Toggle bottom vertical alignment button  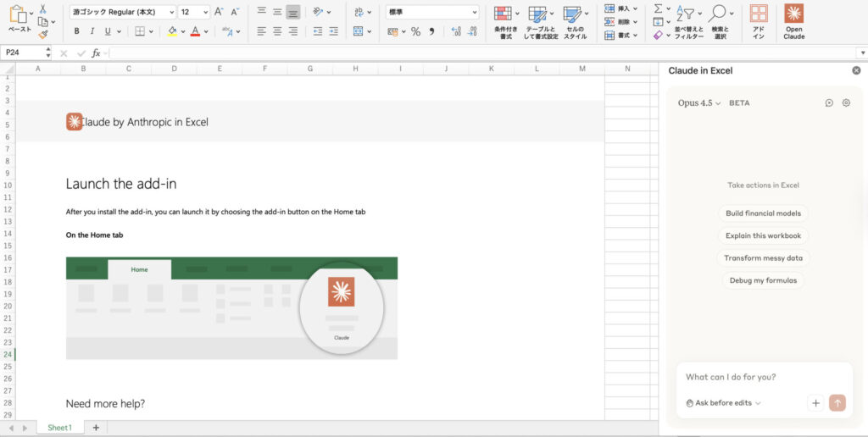point(292,12)
